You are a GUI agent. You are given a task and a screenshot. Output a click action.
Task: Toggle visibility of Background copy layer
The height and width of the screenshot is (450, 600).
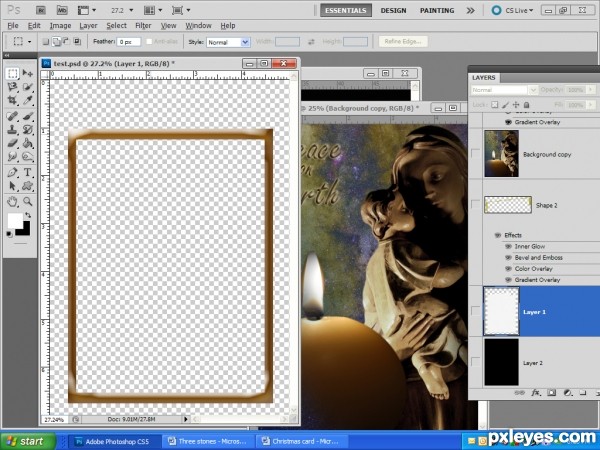pyautogui.click(x=475, y=153)
